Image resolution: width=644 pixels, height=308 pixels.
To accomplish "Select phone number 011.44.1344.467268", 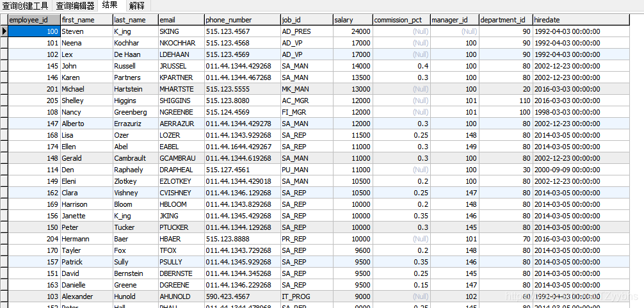I will (243, 77).
